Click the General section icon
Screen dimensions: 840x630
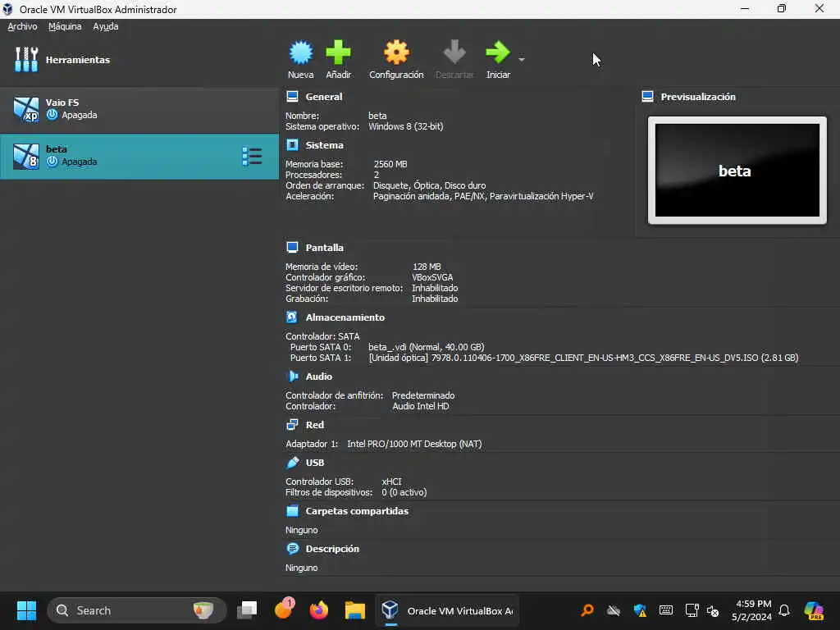[292, 97]
